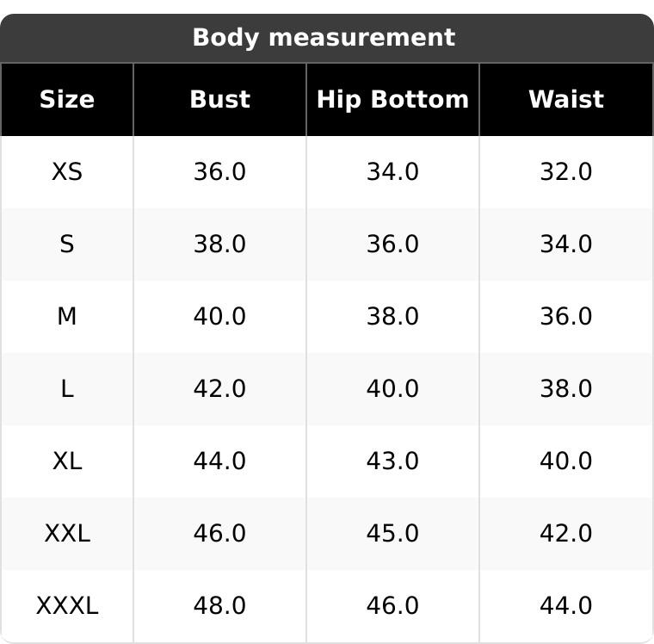Click the Body measurement table title
Viewport: 654px width, 644px height.
324,38
